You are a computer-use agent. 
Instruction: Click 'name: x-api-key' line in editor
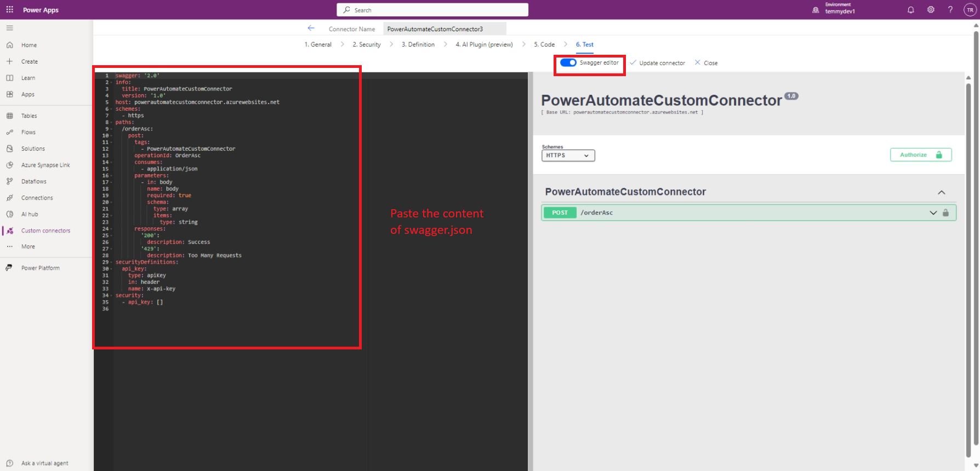coord(152,289)
